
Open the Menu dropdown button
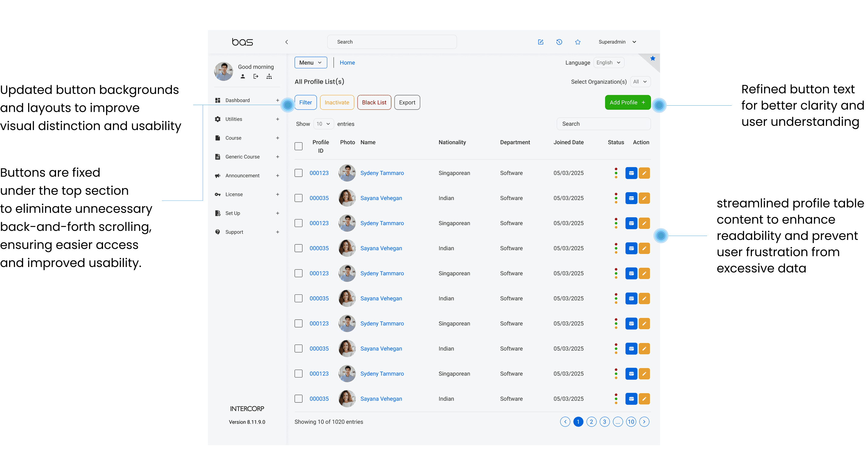(310, 63)
